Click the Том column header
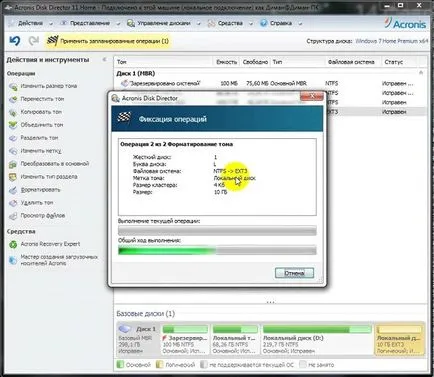The width and height of the screenshot is (434, 377). pos(163,62)
